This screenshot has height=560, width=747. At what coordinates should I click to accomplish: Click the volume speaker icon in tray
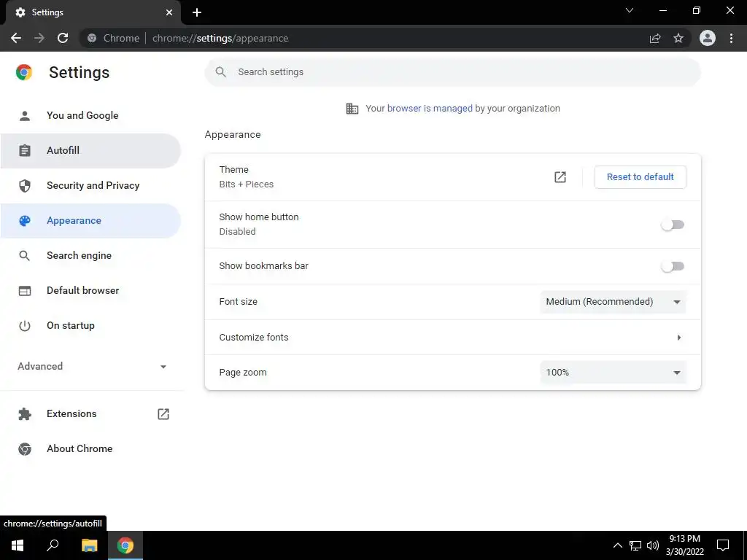(653, 545)
